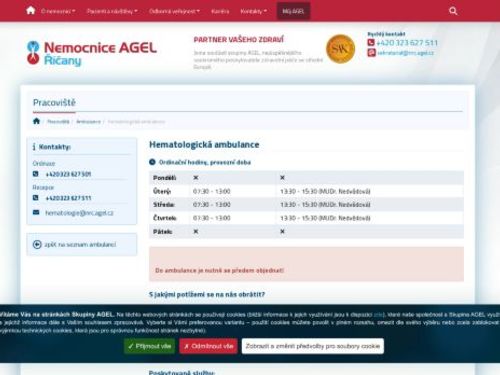Accept all cookies with Přijmout vše
This screenshot has height=375, width=500.
150,346
